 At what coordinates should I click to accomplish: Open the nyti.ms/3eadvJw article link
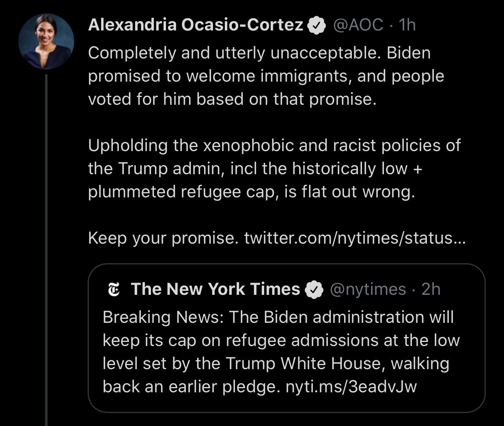coord(351,386)
